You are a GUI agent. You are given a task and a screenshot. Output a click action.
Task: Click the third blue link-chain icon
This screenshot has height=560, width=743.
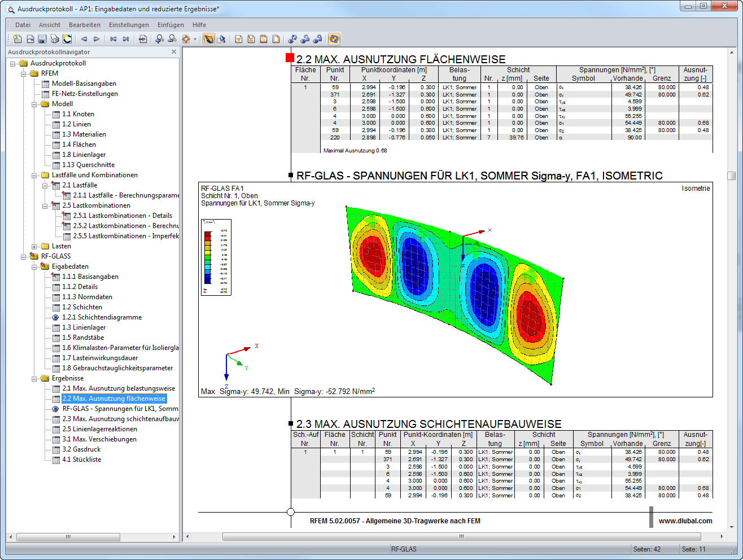317,39
